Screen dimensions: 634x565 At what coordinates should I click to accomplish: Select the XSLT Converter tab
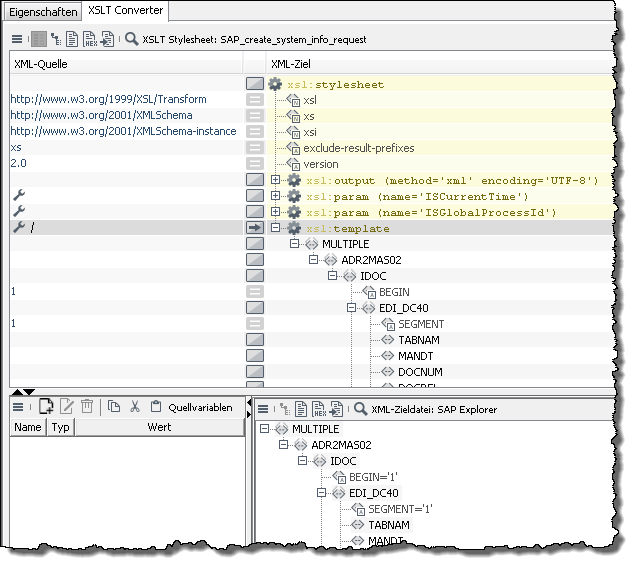pyautogui.click(x=126, y=10)
